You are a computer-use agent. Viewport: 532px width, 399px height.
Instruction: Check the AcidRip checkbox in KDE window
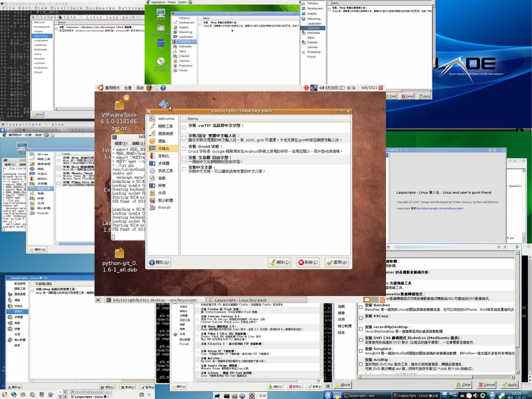(x=361, y=364)
